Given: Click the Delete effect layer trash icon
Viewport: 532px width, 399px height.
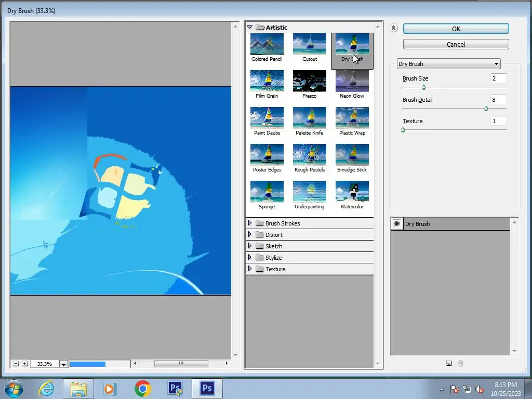Looking at the screenshot, I should [460, 363].
